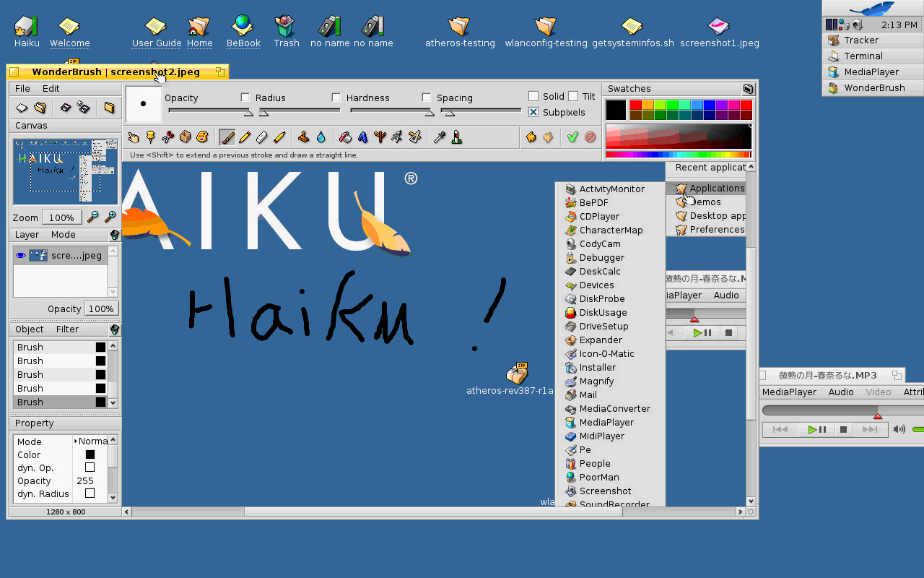Switch to Tracker in the Deskbar
The width and height of the screenshot is (924, 578).
872,40
